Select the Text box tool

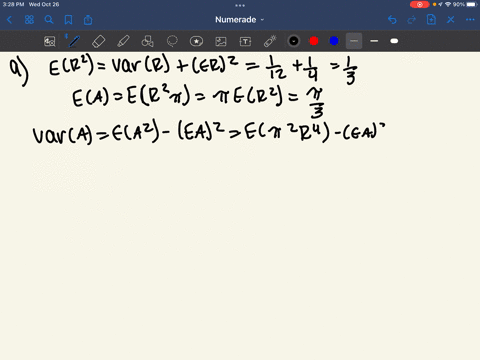point(245,41)
